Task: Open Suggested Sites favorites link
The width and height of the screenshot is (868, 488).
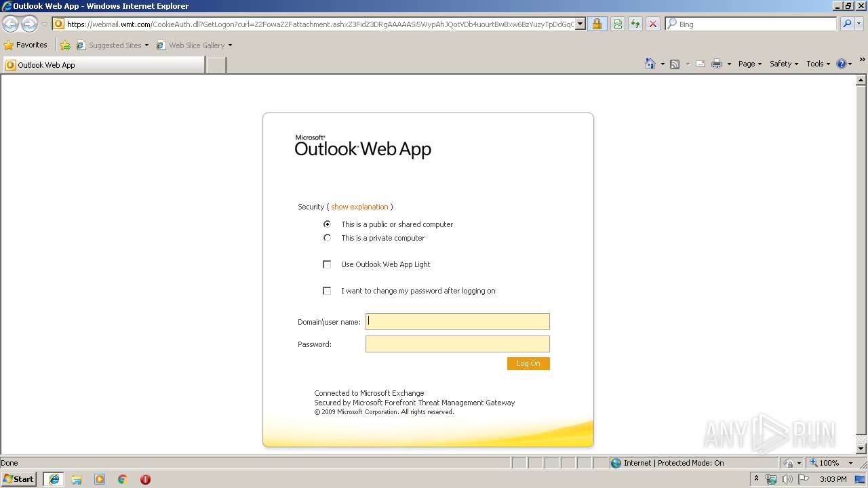Action: (112, 45)
